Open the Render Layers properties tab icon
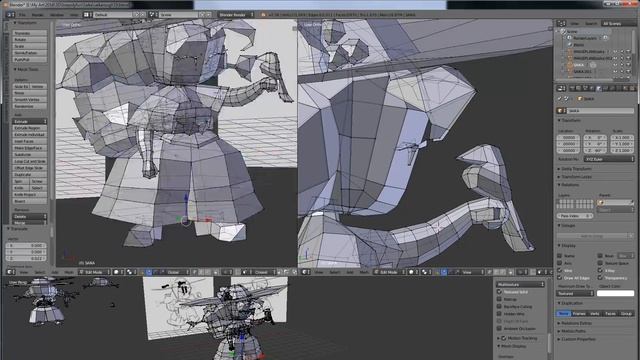This screenshot has width=640, height=360. click(579, 88)
